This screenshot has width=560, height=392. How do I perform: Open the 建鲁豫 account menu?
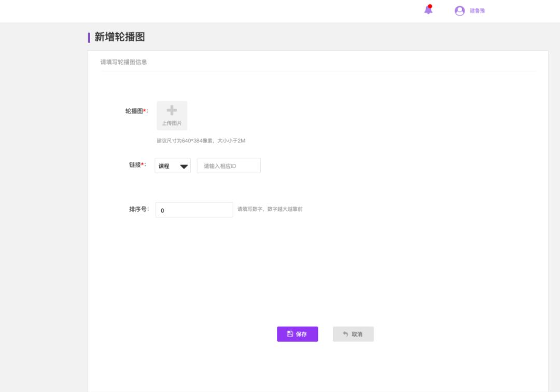[x=477, y=11]
